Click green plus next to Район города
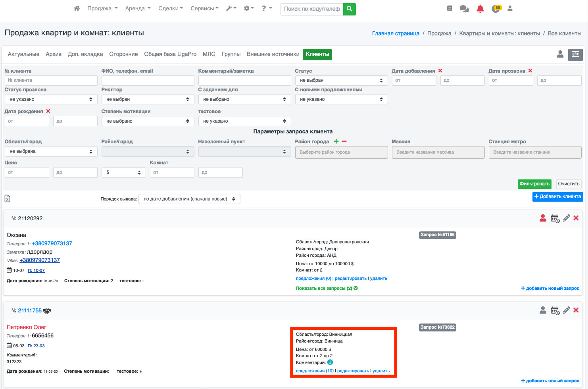588x389 pixels. [x=336, y=141]
